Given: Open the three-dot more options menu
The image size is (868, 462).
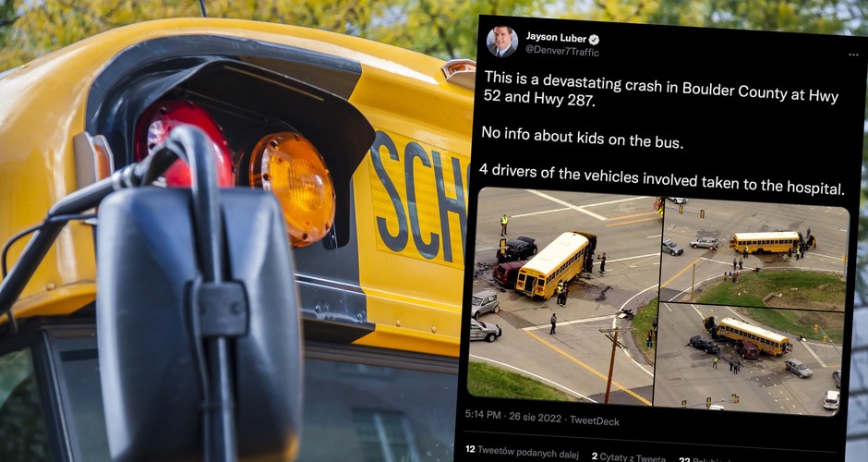Looking at the screenshot, I should pos(853,55).
